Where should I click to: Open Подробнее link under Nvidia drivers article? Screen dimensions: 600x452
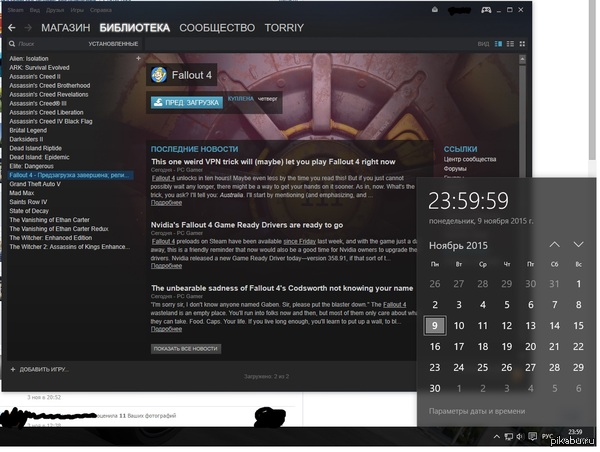pos(166,266)
